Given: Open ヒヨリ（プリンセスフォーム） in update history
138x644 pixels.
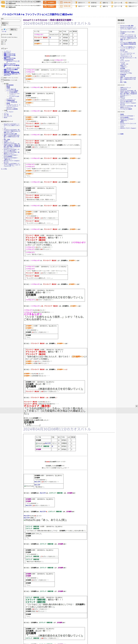Looking at the screenshot, I should [x=128, y=35].
